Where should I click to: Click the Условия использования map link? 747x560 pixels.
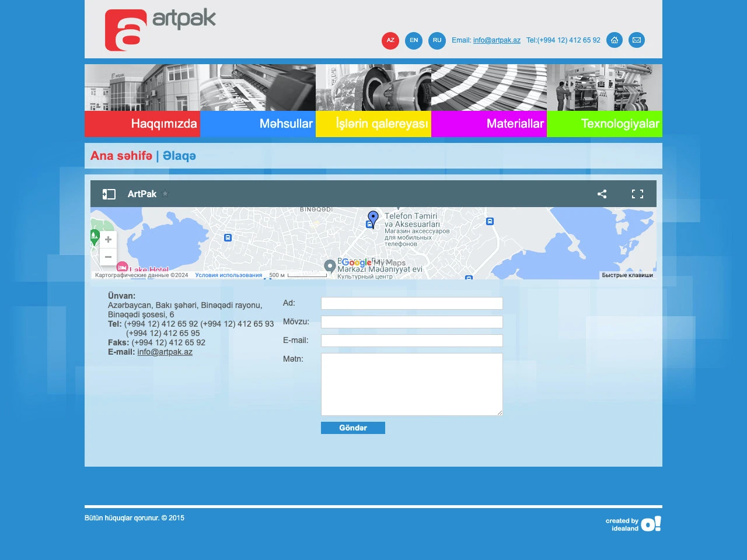click(228, 275)
